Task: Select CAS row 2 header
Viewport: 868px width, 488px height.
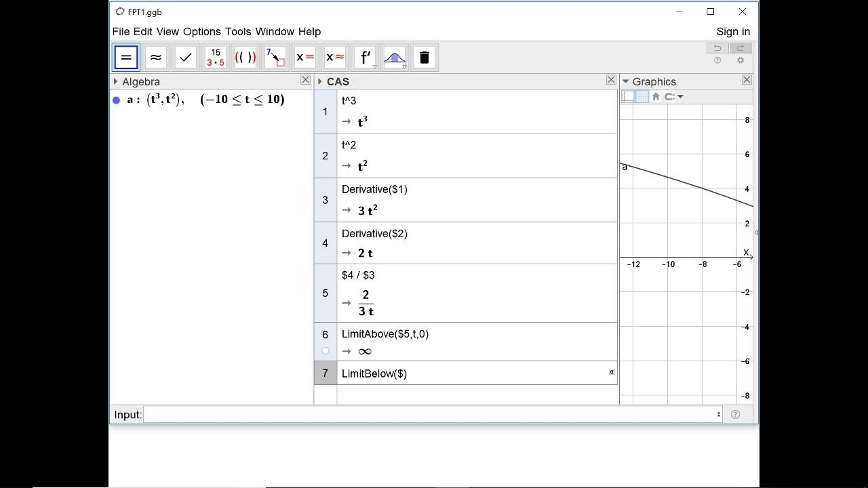Action: tap(325, 156)
